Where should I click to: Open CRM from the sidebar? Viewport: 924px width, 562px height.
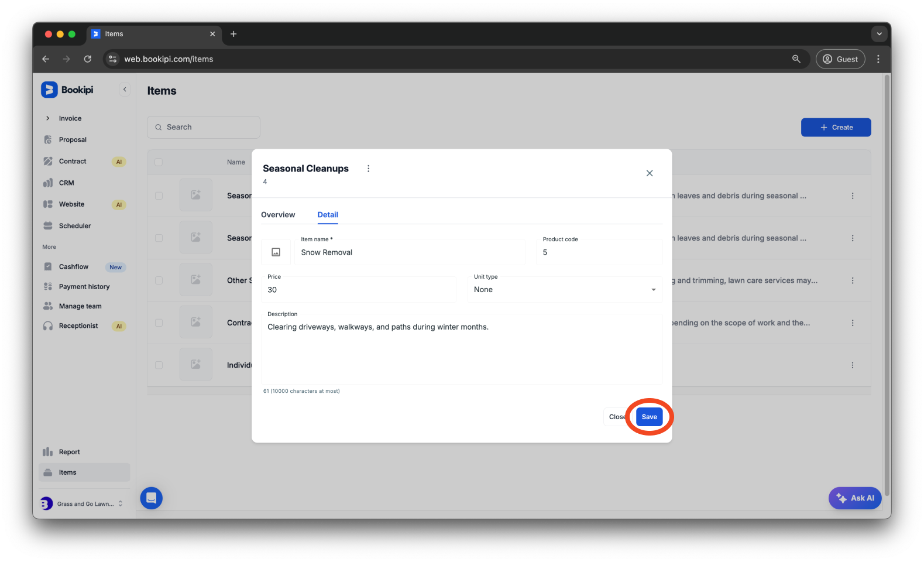66,183
